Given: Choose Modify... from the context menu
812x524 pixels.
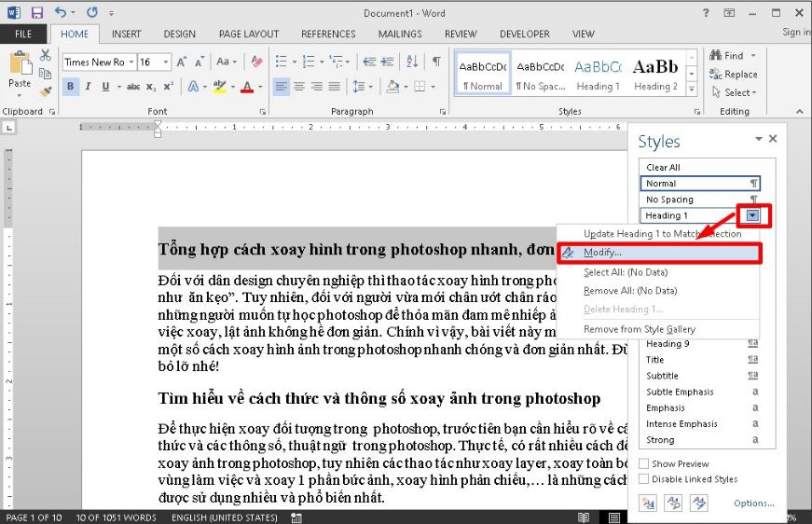Looking at the screenshot, I should pos(602,253).
